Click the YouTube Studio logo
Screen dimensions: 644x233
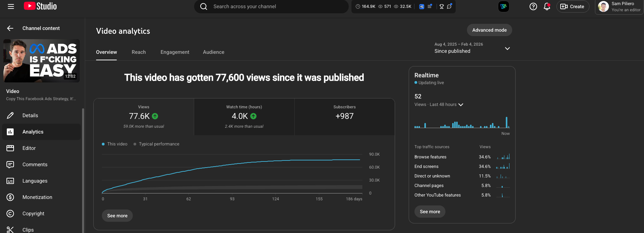(40, 6)
